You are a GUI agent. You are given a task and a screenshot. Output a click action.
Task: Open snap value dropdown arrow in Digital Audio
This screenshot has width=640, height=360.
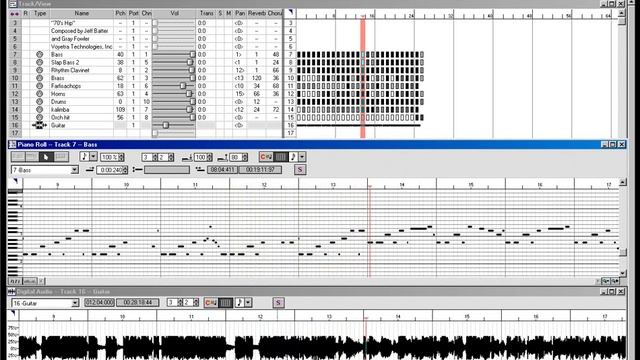pyautogui.click(x=248, y=302)
